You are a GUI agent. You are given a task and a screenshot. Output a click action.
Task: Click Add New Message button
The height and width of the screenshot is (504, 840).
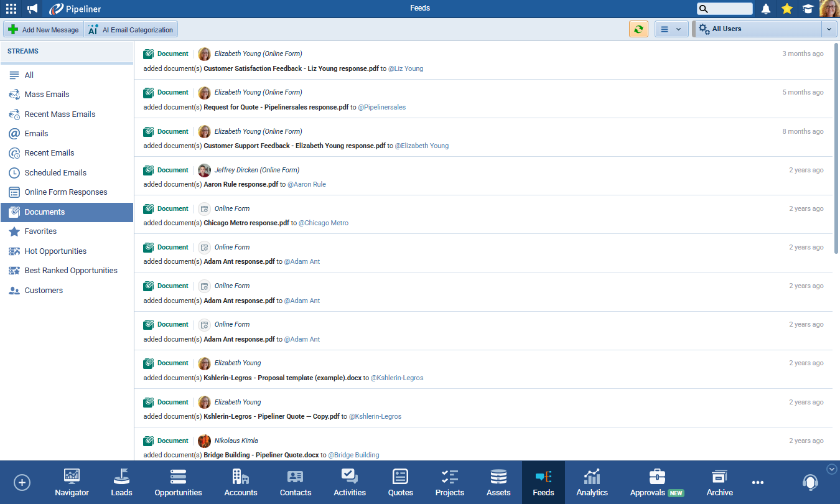tap(43, 29)
